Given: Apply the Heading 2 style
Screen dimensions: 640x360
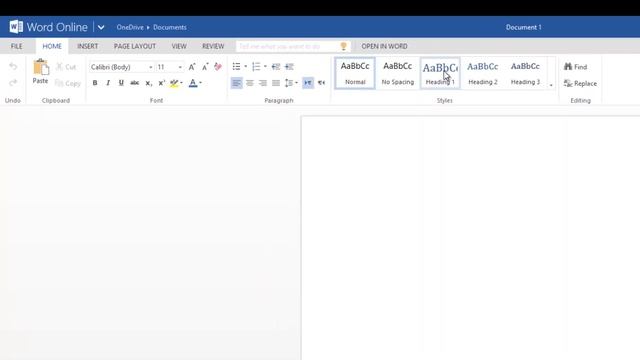Looking at the screenshot, I should pos(482,73).
